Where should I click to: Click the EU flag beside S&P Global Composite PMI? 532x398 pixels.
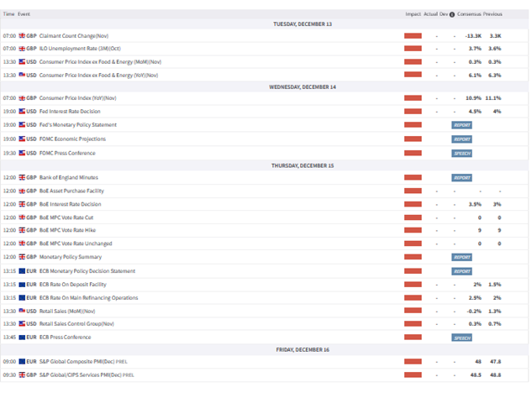[22, 362]
